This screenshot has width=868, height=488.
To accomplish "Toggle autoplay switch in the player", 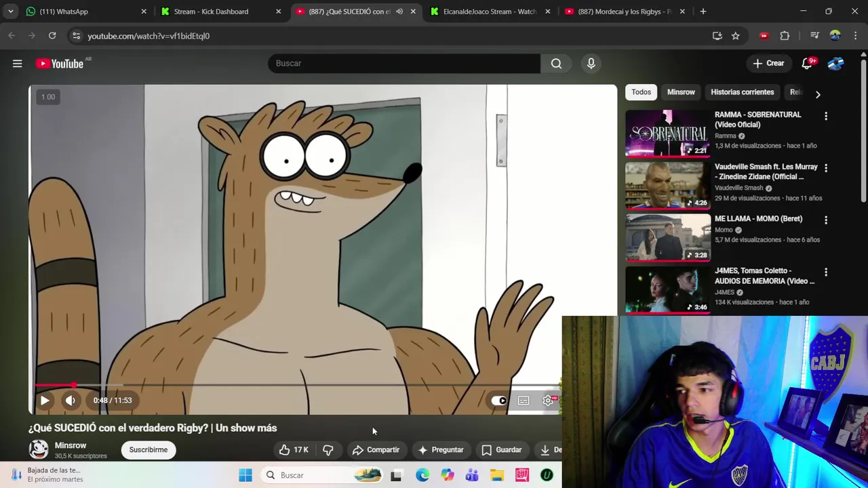I will coord(498,401).
